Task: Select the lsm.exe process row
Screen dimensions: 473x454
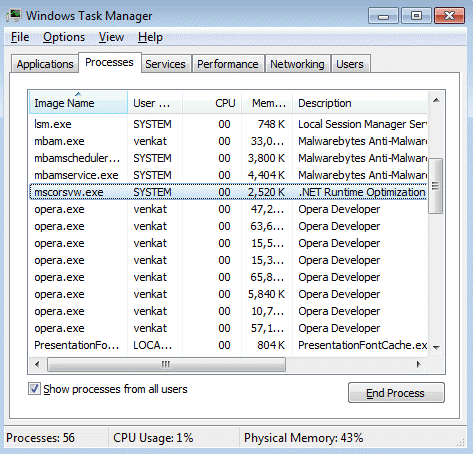Action: [x=228, y=124]
